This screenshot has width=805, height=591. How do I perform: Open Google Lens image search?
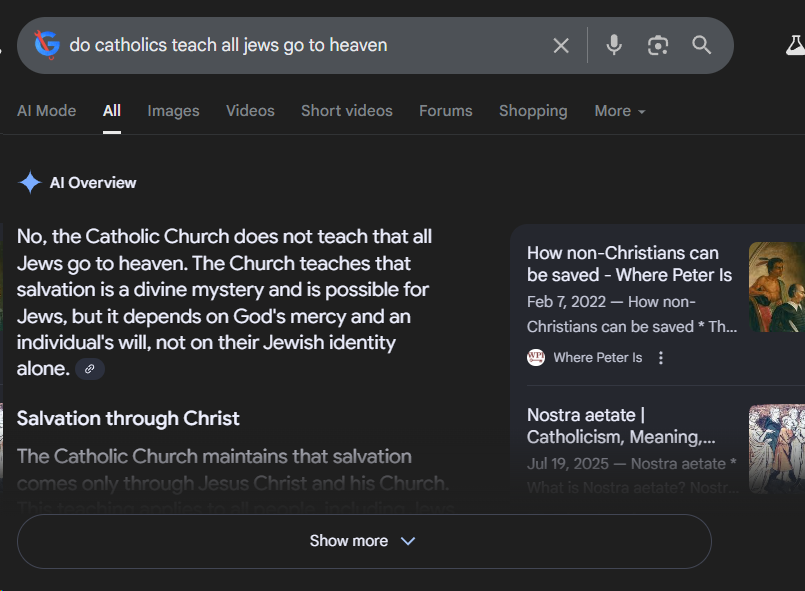(658, 45)
